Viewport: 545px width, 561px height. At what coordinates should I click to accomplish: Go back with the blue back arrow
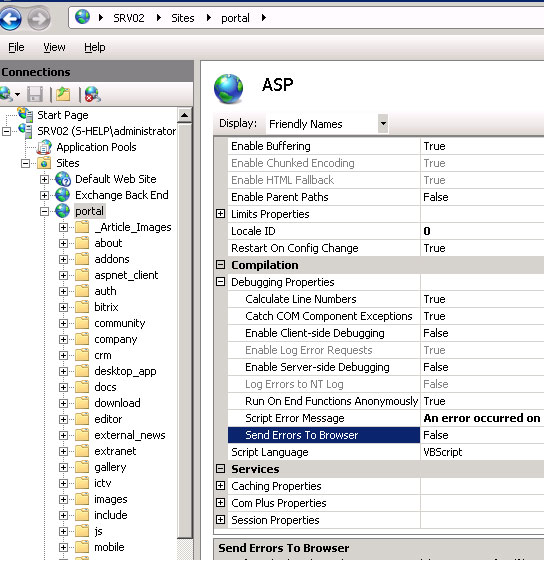coord(10,19)
